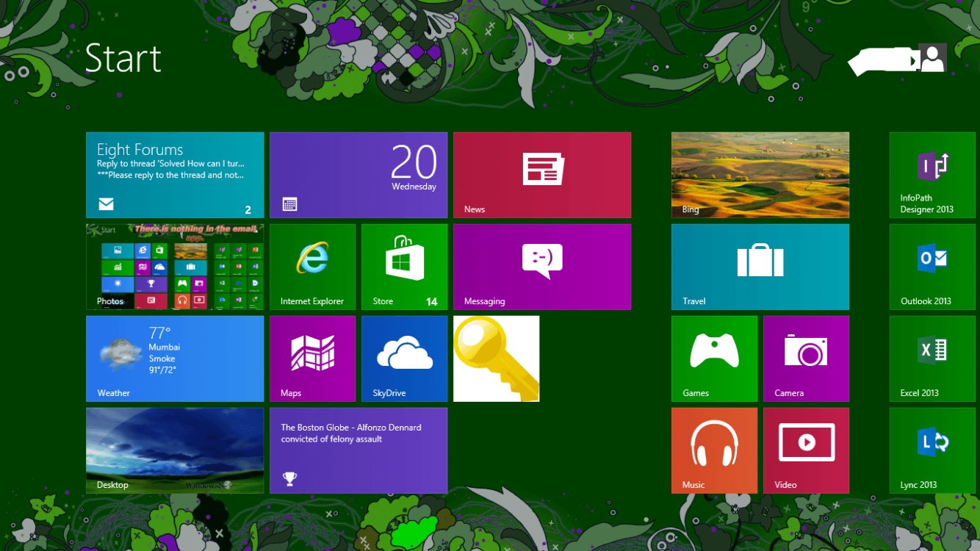The height and width of the screenshot is (551, 980).
Task: Open the Maps tile
Action: click(312, 359)
